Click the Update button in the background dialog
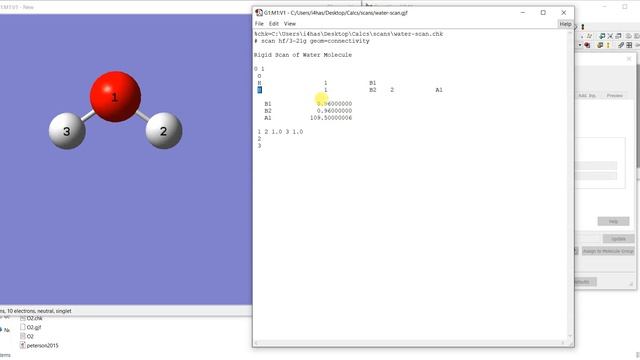The width and height of the screenshot is (640, 360). pyautogui.click(x=619, y=239)
